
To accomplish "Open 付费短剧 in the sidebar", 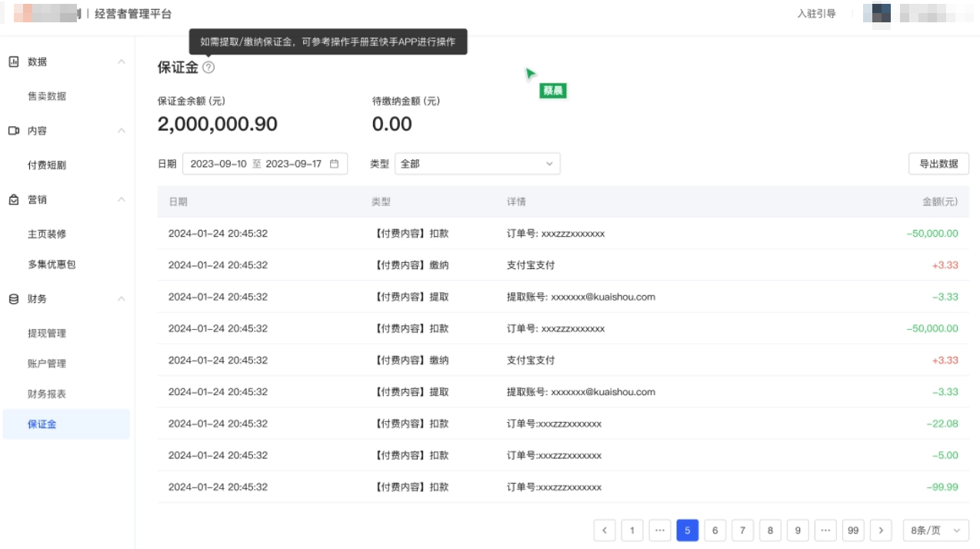I will tap(47, 165).
